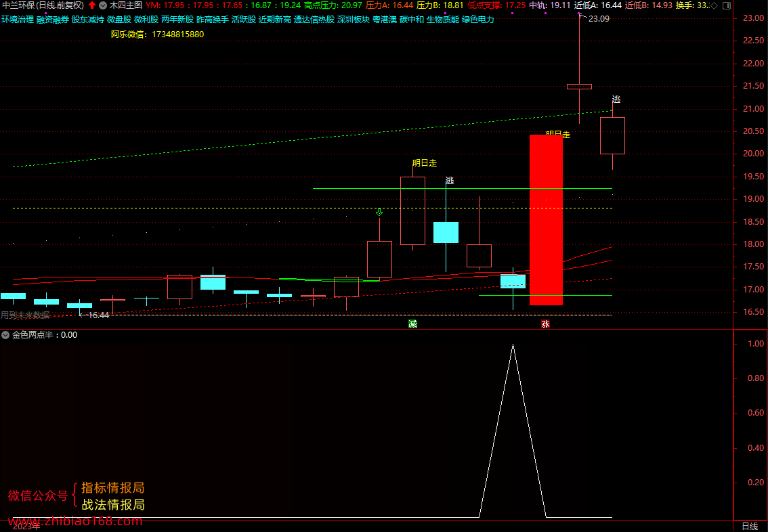Select the 昨高换手 tag
Image resolution: width=768 pixels, height=532 pixels.
tap(213, 20)
